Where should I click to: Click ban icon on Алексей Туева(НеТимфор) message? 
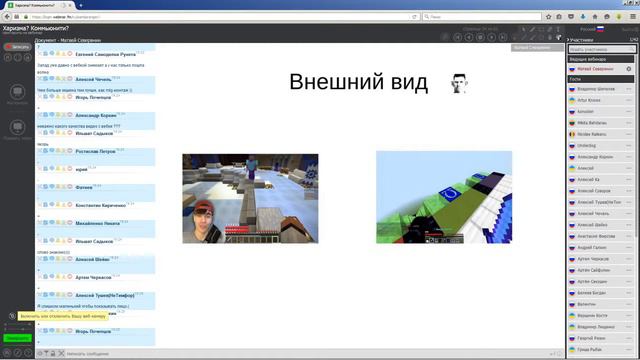(70, 295)
